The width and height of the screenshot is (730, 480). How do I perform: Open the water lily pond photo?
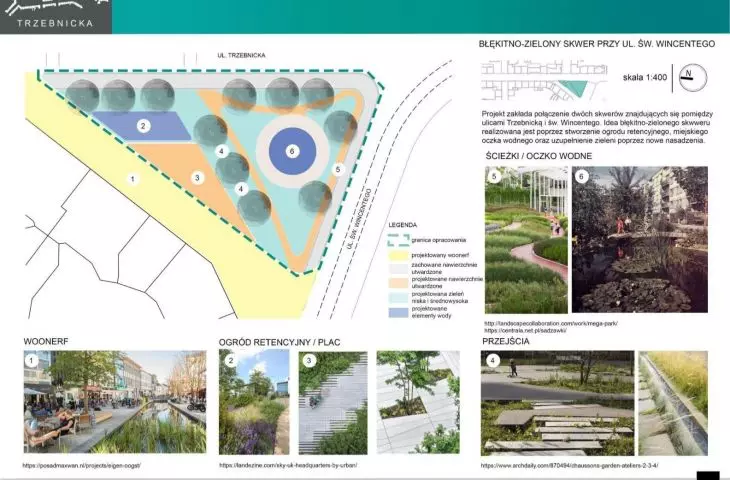640,239
